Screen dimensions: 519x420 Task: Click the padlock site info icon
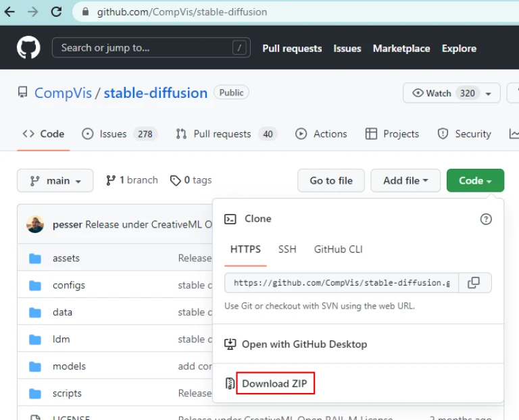pos(85,12)
